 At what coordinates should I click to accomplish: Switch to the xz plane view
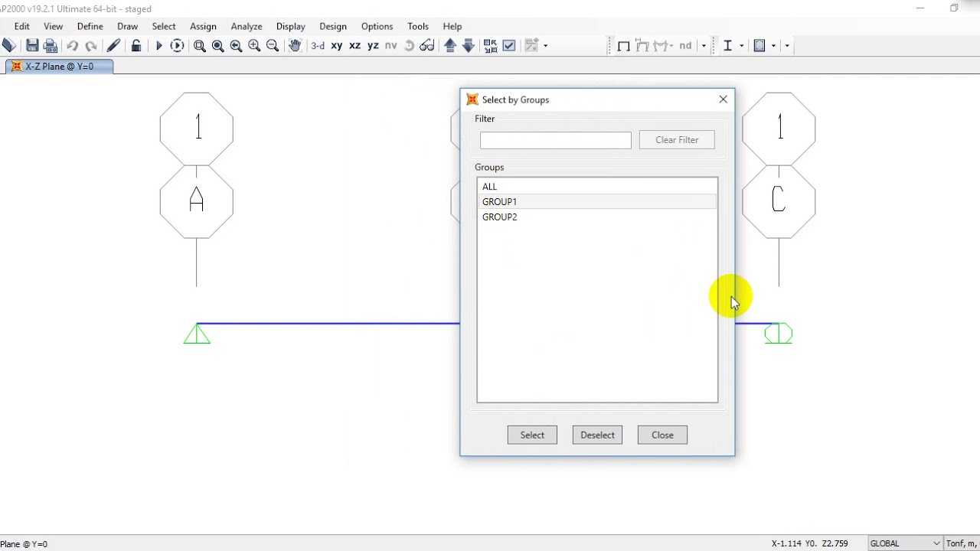click(355, 46)
